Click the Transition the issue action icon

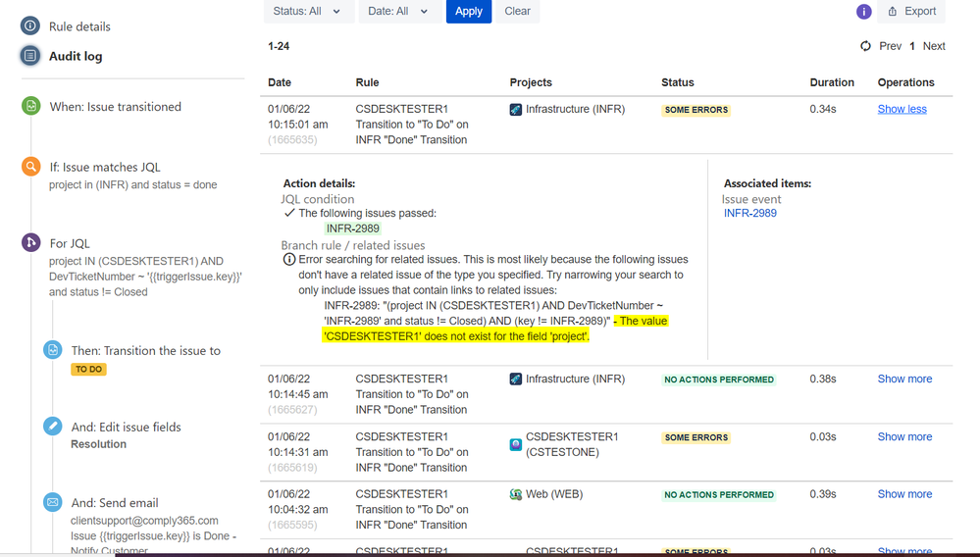(53, 350)
